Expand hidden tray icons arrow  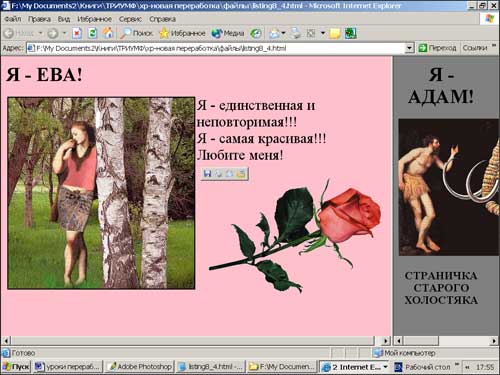[x=467, y=367]
